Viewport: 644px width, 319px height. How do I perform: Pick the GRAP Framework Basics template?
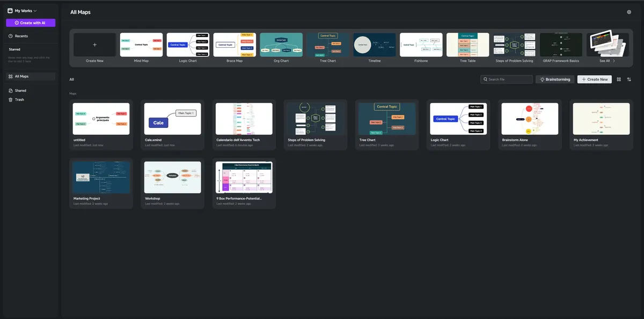[561, 45]
